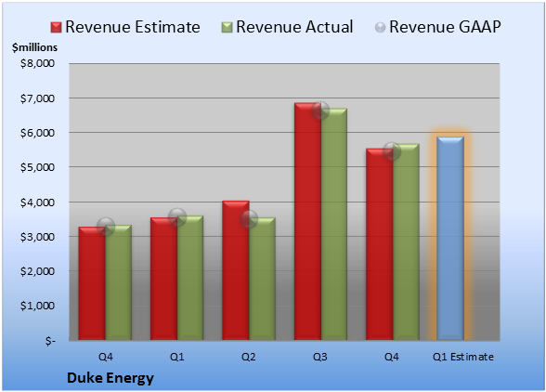Click the GAAP marker above Q1 bars

tap(177, 217)
